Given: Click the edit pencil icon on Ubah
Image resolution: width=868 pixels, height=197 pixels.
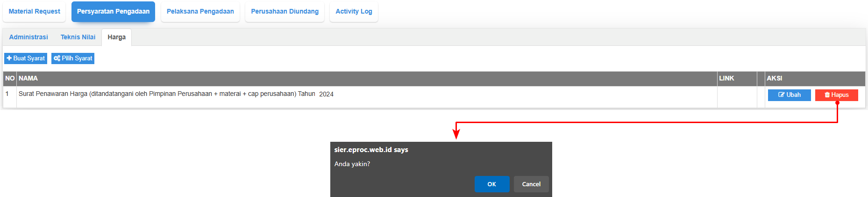Looking at the screenshot, I should pos(781,95).
